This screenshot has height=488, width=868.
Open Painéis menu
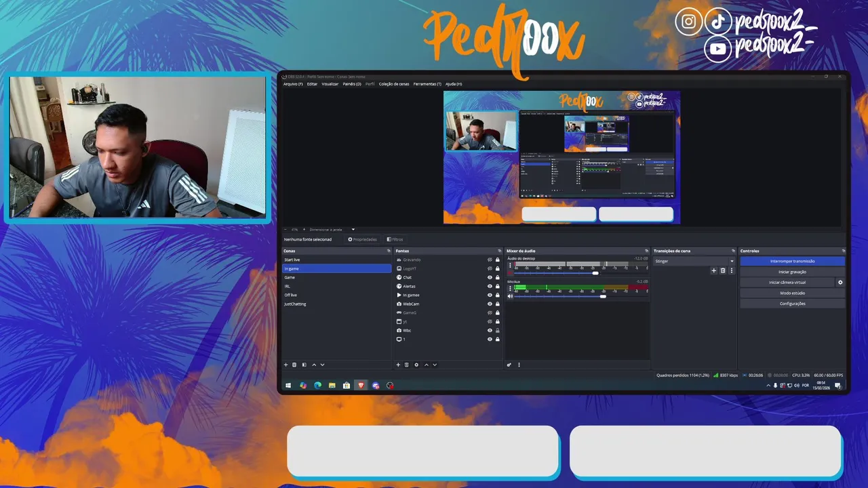coord(352,84)
